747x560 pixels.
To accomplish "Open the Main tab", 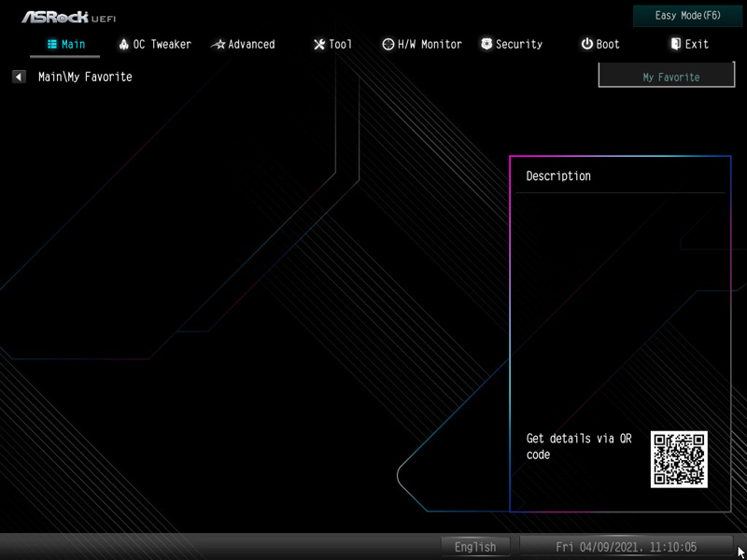I will [65, 45].
